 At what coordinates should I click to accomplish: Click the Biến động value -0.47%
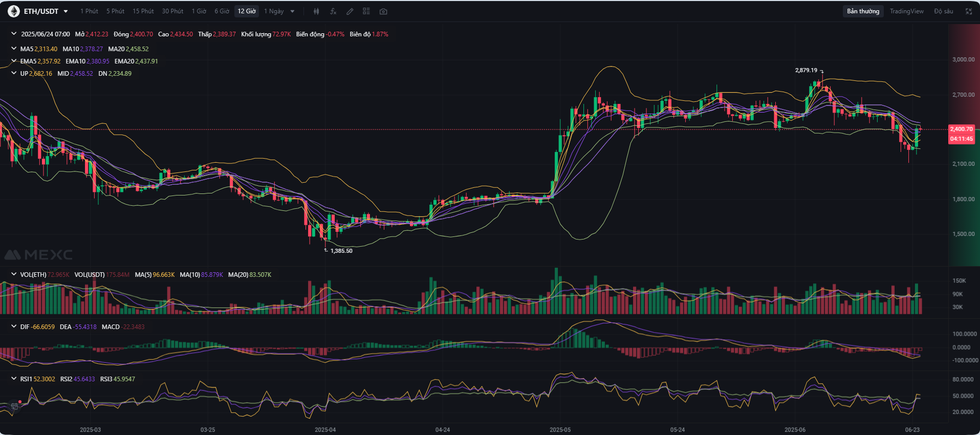pyautogui.click(x=335, y=34)
